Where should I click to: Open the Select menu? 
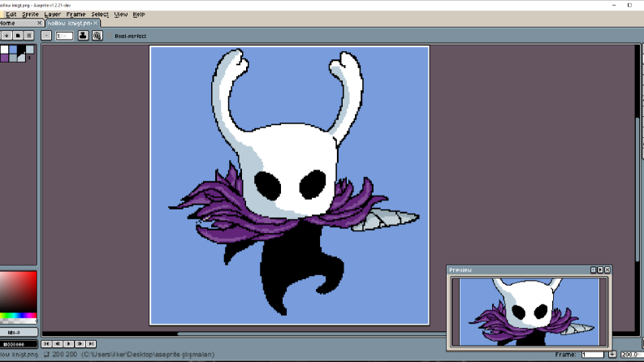[x=100, y=15]
